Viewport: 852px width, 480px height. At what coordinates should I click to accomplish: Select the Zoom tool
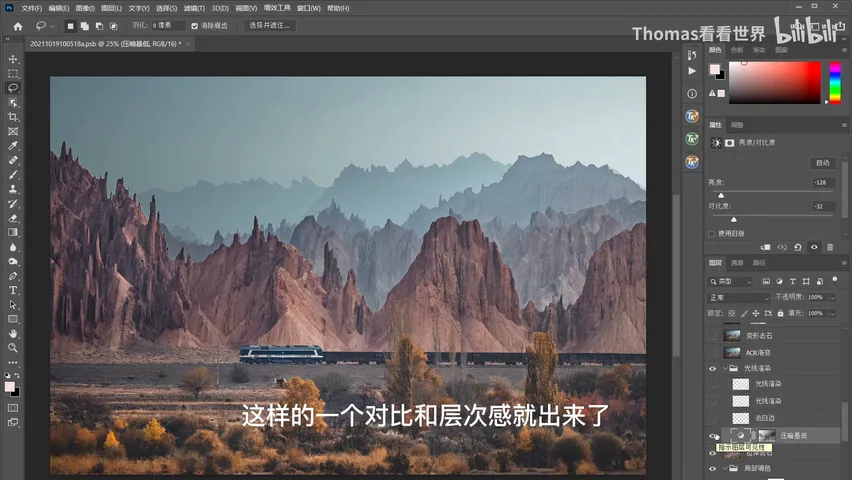(13, 348)
